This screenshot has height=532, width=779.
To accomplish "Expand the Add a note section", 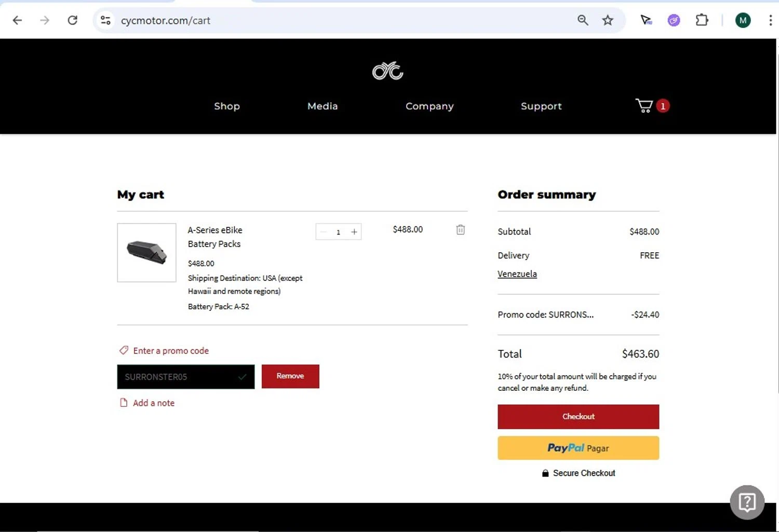I will (x=153, y=403).
